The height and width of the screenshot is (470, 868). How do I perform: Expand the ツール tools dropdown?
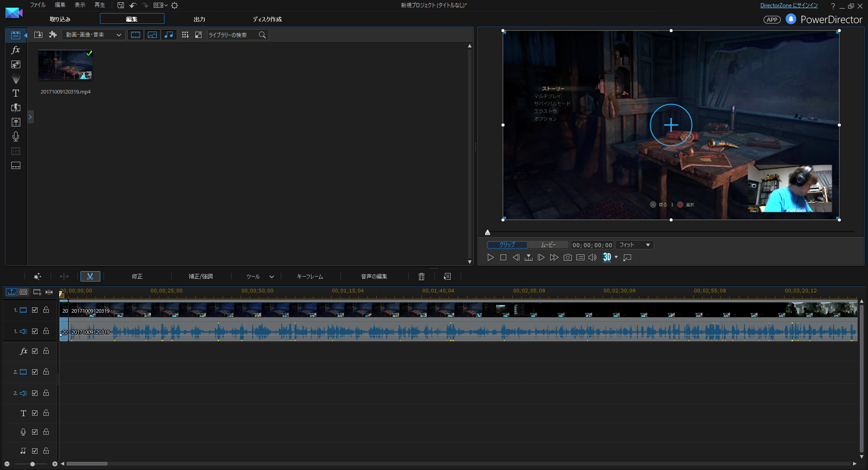point(260,276)
